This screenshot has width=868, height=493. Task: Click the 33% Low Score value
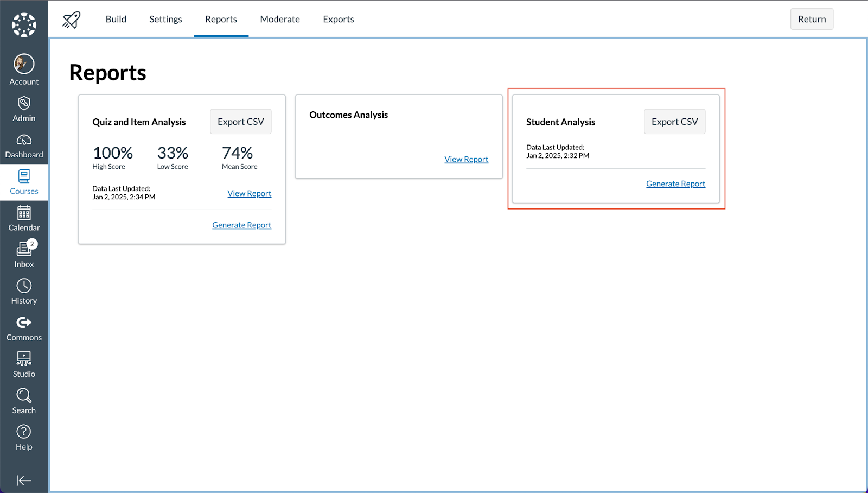(173, 153)
